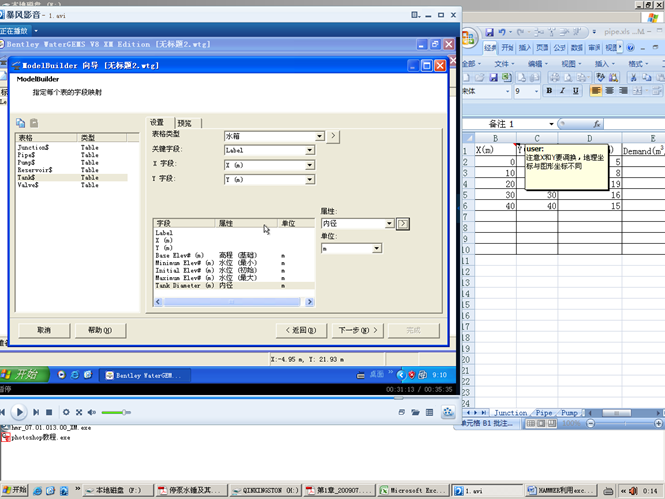665x499 pixels.
Task: Click the arrow button beside the 内径 attribute dropdown
Action: (403, 224)
